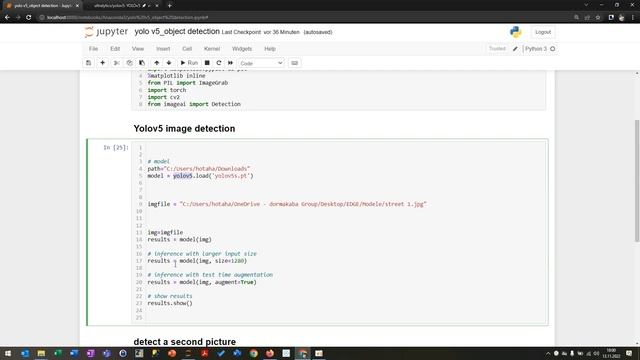640x360 pixels.
Task: Rename the notebook title yolo v5_object detection
Action: (x=177, y=31)
